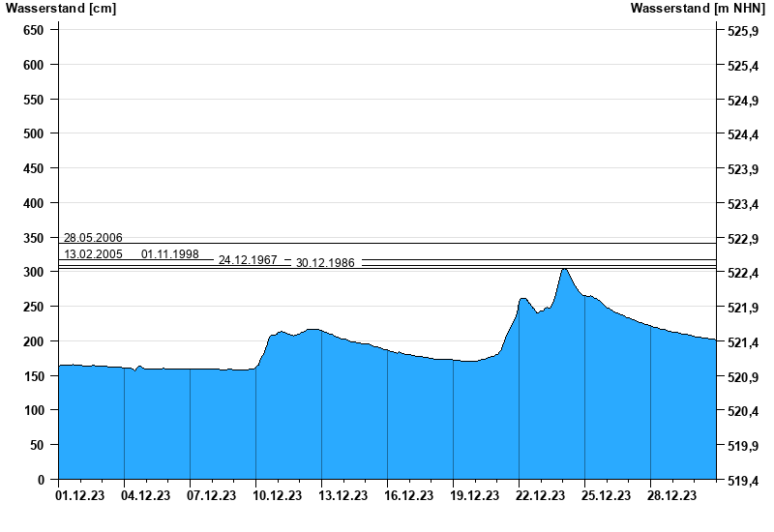Click the 400 value on left axis
The image size is (774, 532).
pos(34,203)
